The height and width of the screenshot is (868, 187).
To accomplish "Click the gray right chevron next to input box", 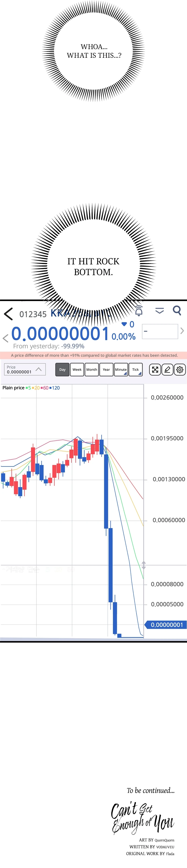I will click(x=182, y=331).
